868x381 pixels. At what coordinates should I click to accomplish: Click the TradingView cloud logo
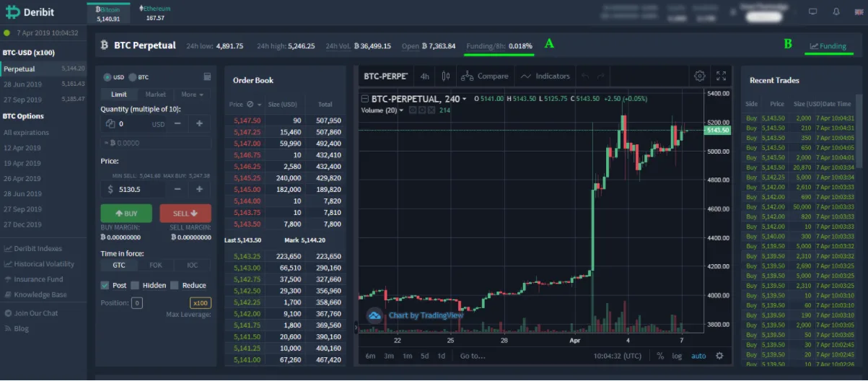coord(374,315)
